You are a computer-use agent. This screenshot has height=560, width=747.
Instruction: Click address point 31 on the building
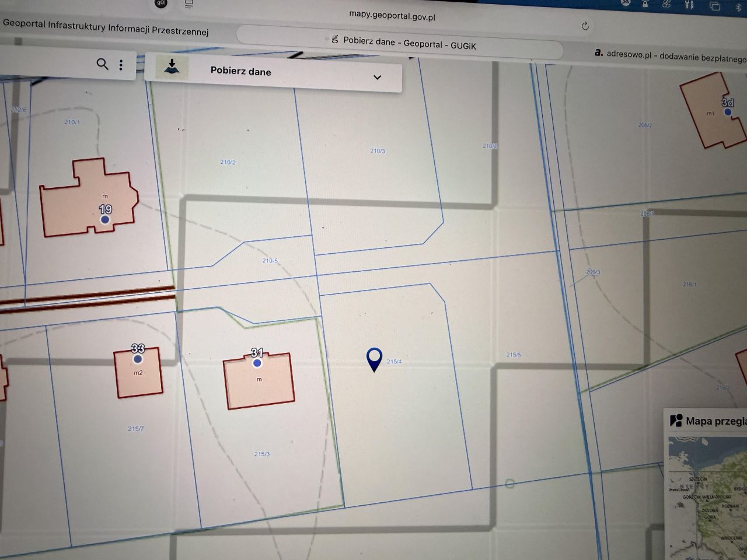point(257,363)
